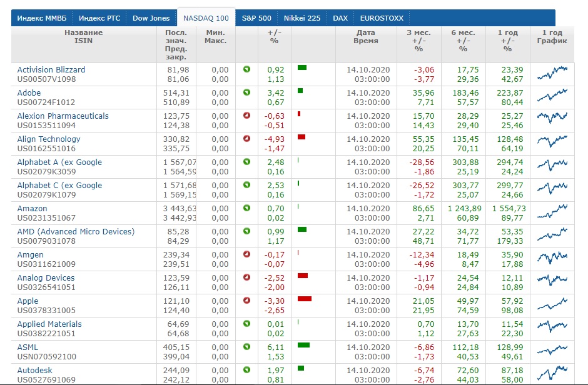Click the red down-arrow icon for Apple
Screen dimensions: 588x385
click(246, 301)
